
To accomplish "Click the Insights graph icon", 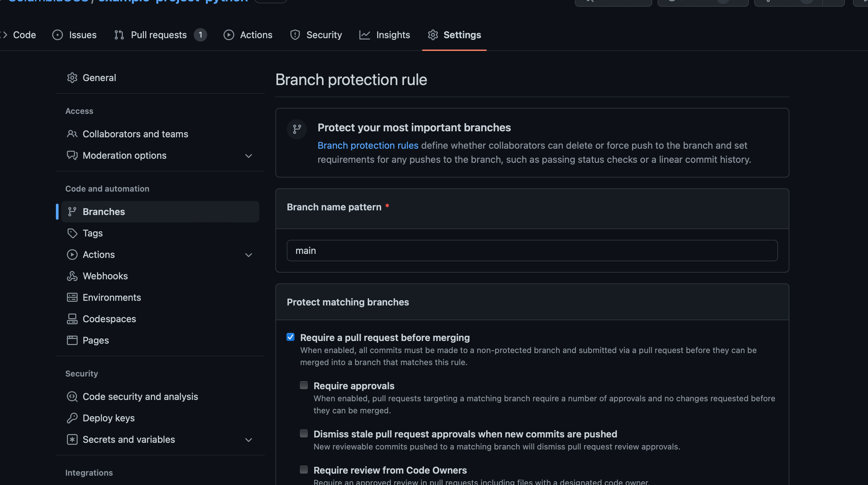I will [365, 35].
